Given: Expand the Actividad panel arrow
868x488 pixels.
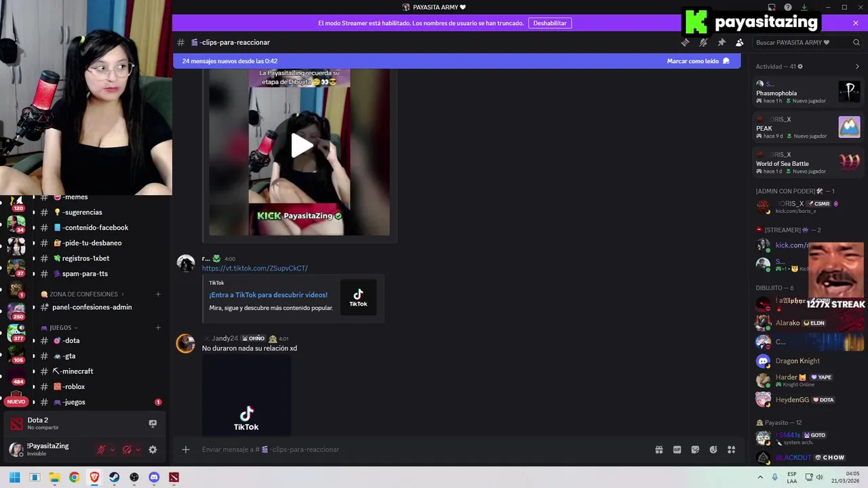Looking at the screenshot, I should (x=857, y=66).
